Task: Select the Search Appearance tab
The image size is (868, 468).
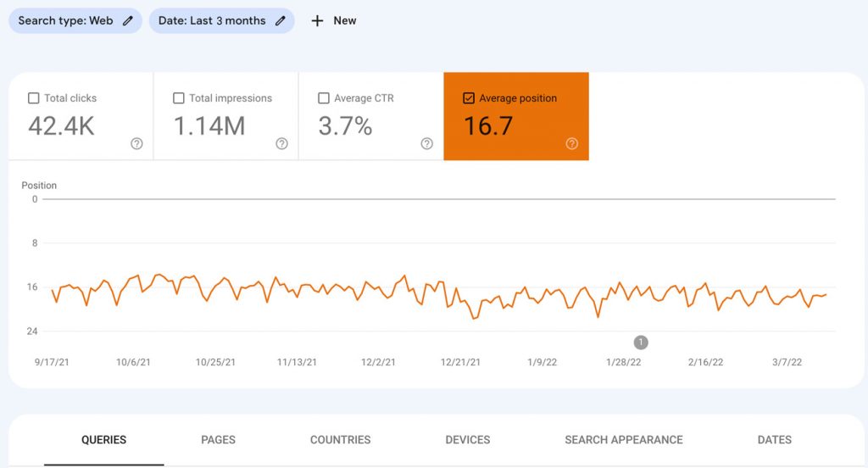Action: tap(623, 440)
